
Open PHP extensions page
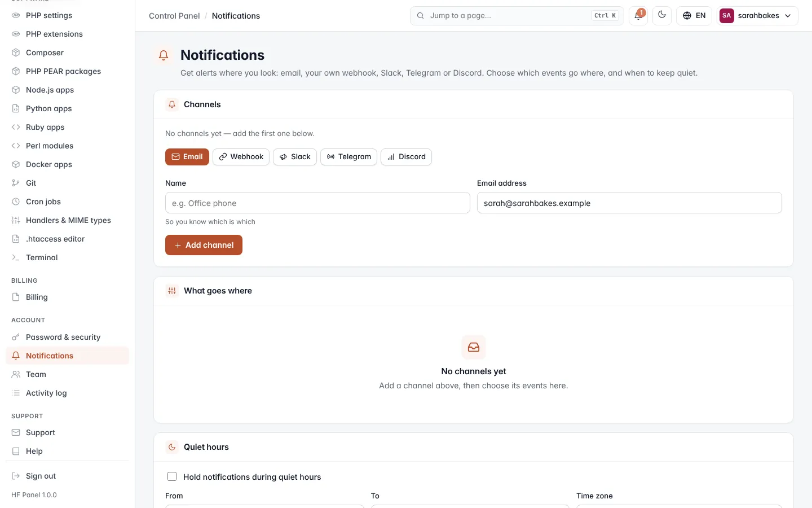click(x=67, y=34)
